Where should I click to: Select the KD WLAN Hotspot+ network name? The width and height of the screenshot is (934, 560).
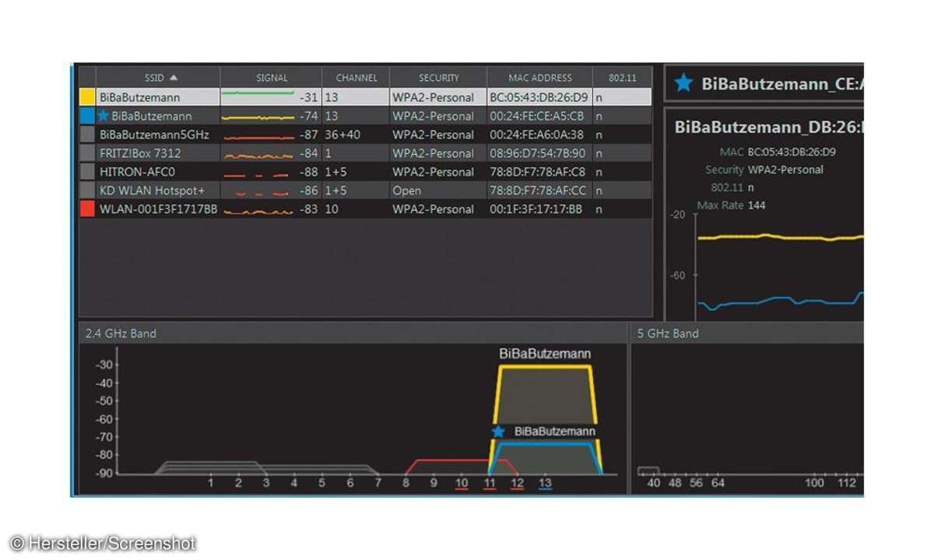tap(152, 191)
